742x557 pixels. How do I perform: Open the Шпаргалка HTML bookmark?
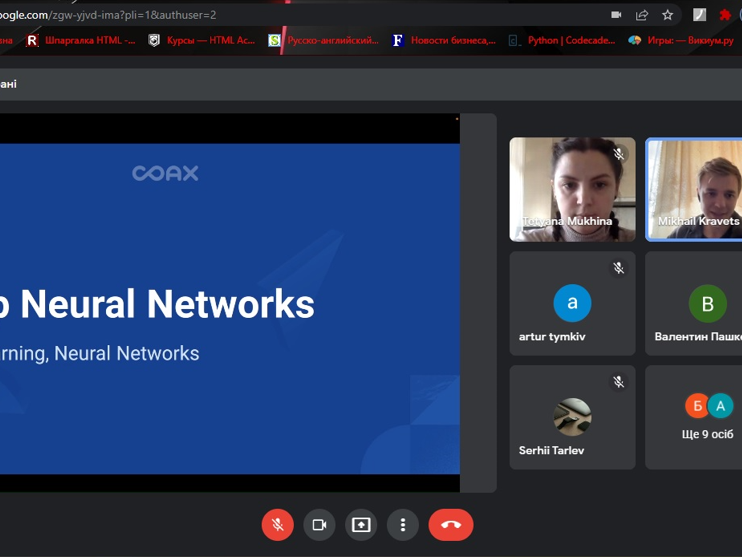click(x=80, y=40)
